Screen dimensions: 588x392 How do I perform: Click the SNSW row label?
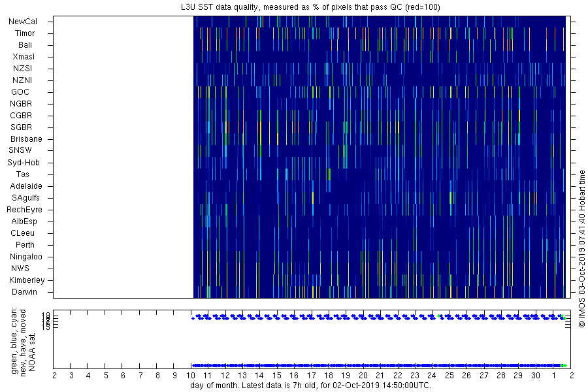[20, 150]
